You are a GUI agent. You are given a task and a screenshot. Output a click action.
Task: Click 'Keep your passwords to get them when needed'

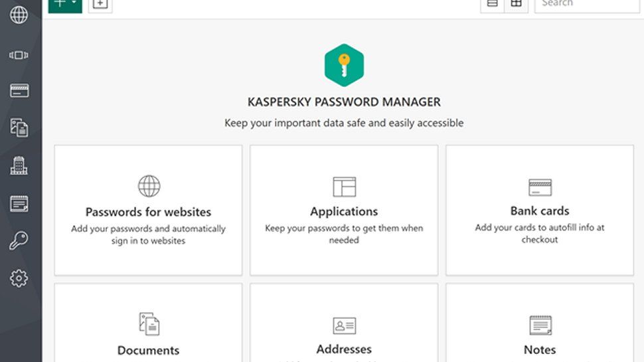coord(344,234)
